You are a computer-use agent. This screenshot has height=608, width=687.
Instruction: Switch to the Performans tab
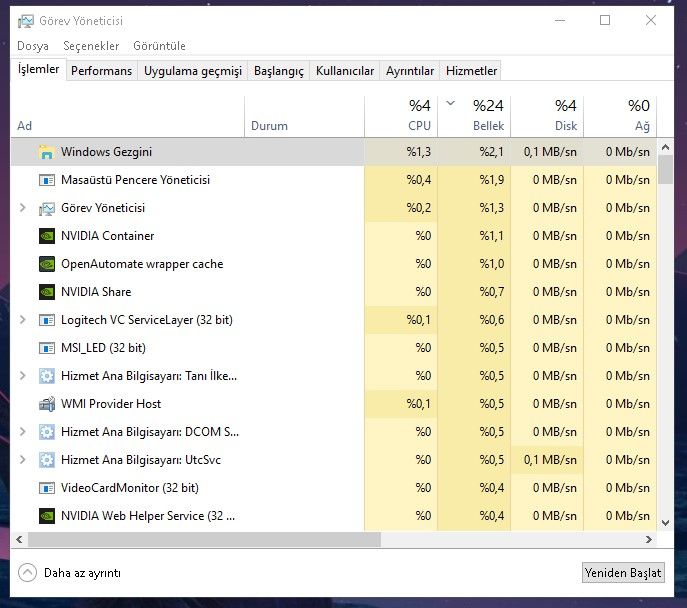(101, 71)
